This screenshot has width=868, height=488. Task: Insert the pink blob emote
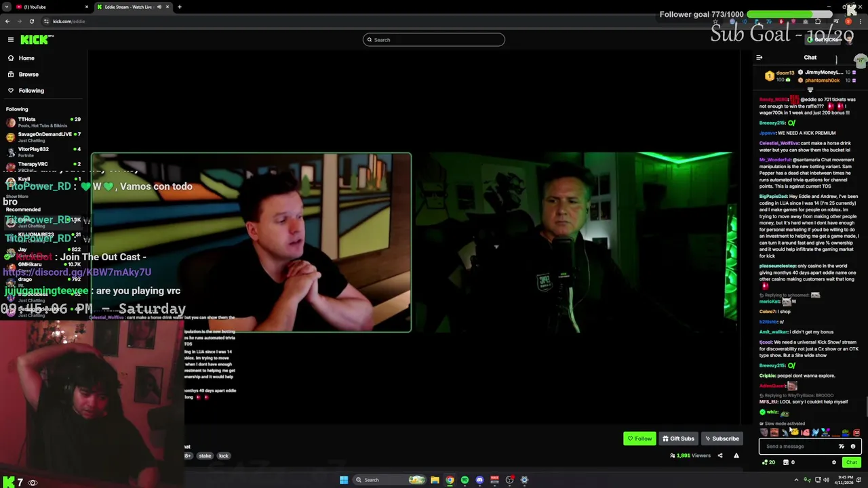805,432
